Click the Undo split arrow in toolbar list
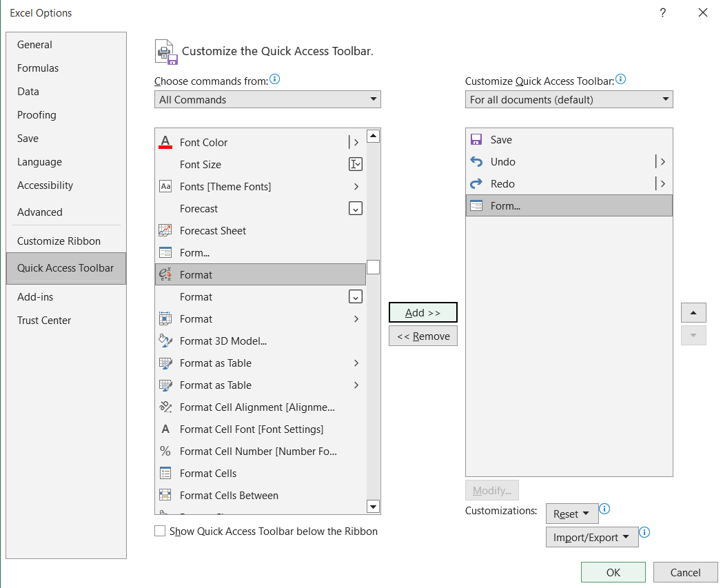Screen dimensions: 723x588 [x=661, y=161]
